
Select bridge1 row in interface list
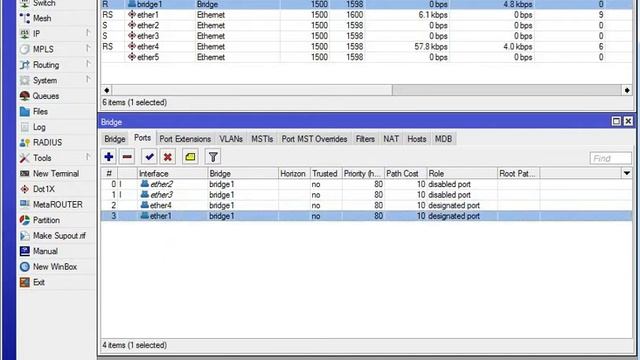coord(366,4)
